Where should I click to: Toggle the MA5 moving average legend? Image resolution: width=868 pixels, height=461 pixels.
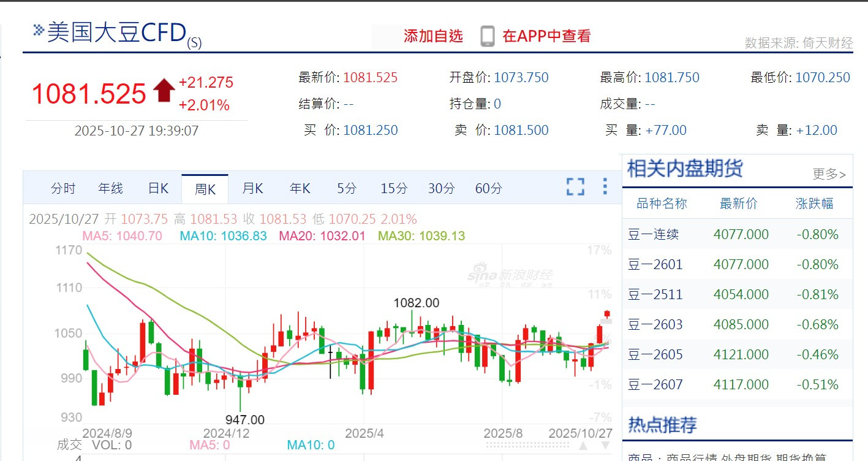pyautogui.click(x=122, y=236)
